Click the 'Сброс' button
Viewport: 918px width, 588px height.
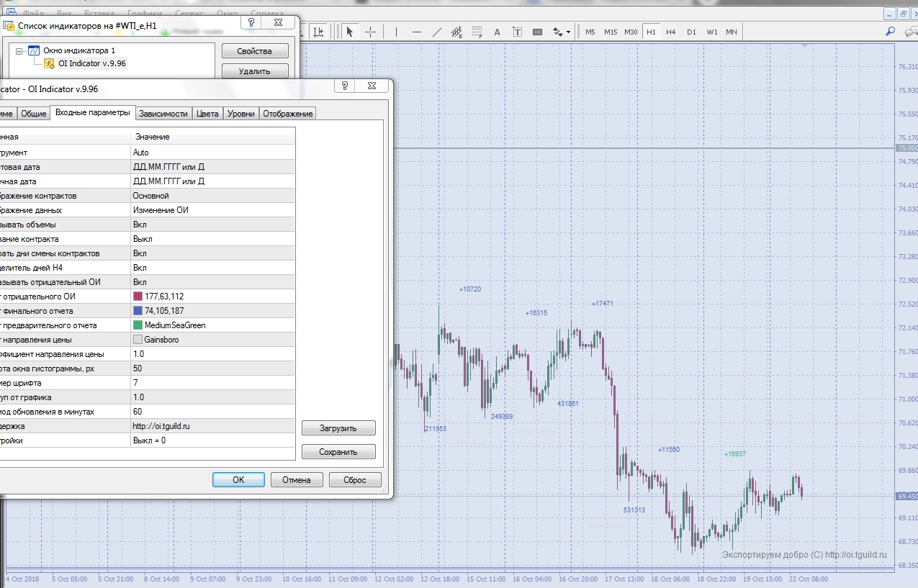click(355, 480)
